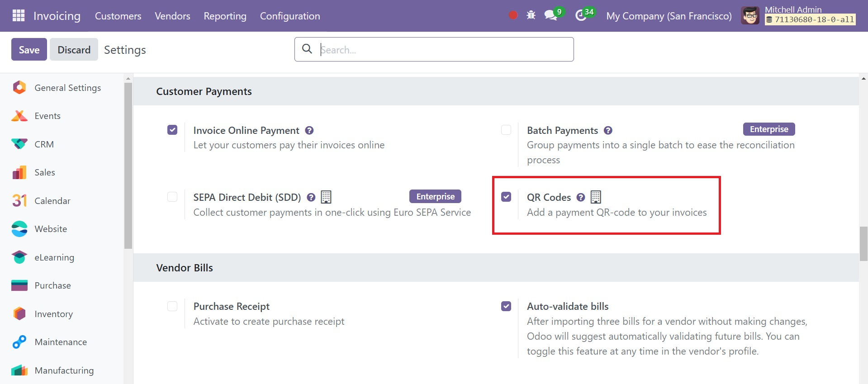Click the sidebar vertical scrollbar

(x=128, y=166)
